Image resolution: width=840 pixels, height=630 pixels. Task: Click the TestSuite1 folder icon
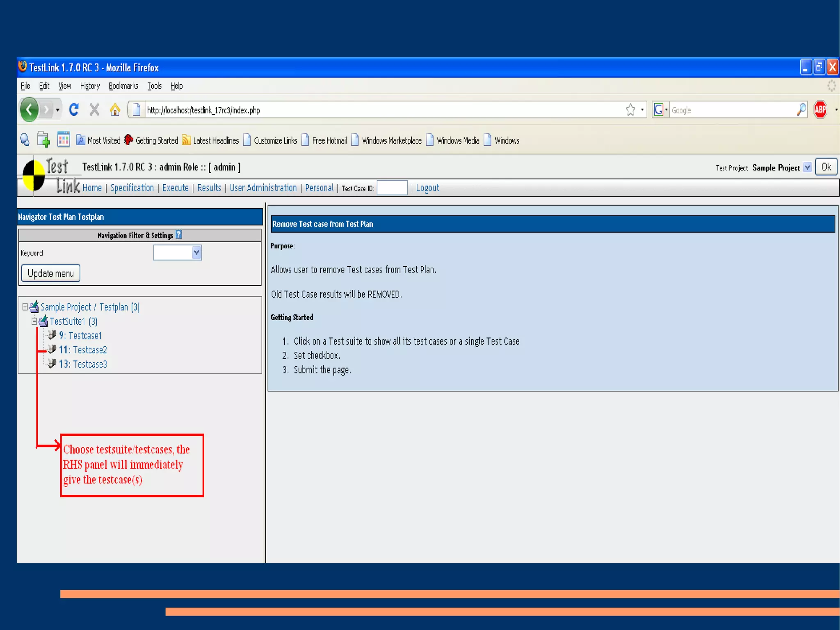coord(43,321)
